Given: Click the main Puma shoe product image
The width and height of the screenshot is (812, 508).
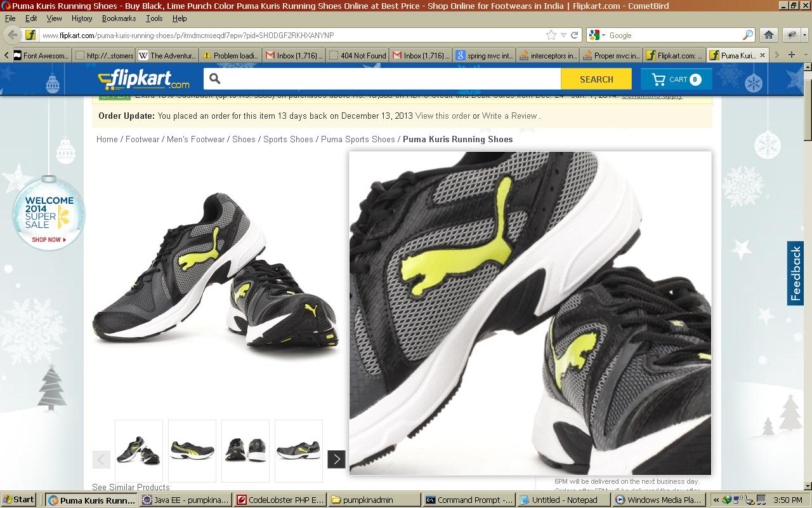Looking at the screenshot, I should click(x=216, y=271).
